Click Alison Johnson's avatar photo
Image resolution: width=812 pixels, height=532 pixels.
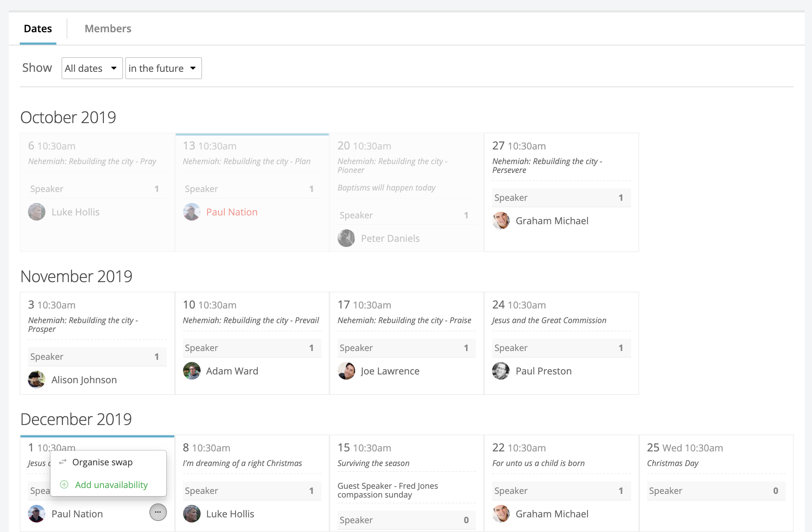pyautogui.click(x=37, y=380)
